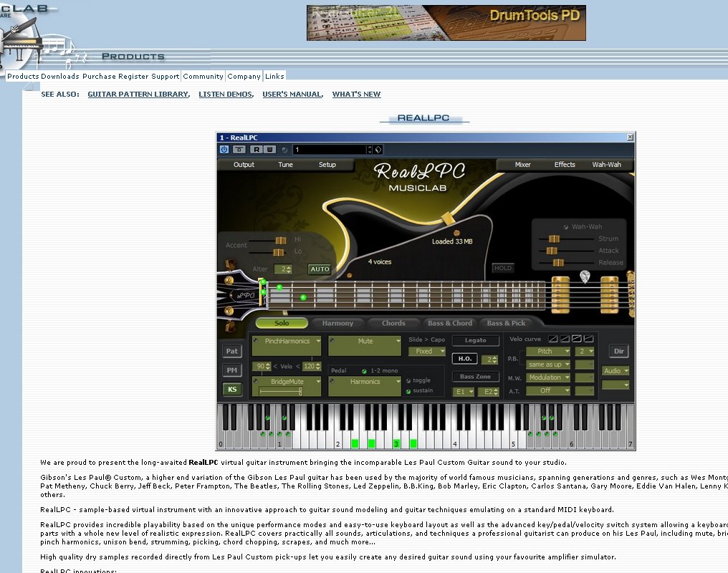Toggle the Bass Zone button
This screenshot has height=573, width=728.
[476, 377]
